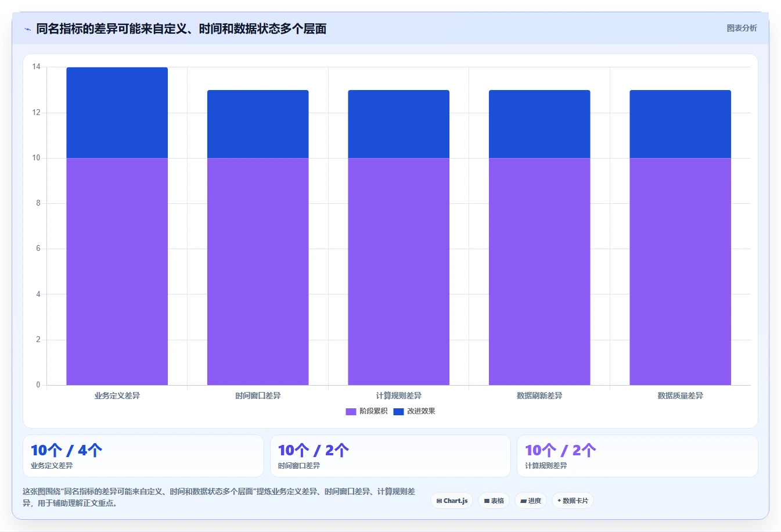Click the 计算规则差异 x-axis label
781x532 pixels.
tap(399, 396)
